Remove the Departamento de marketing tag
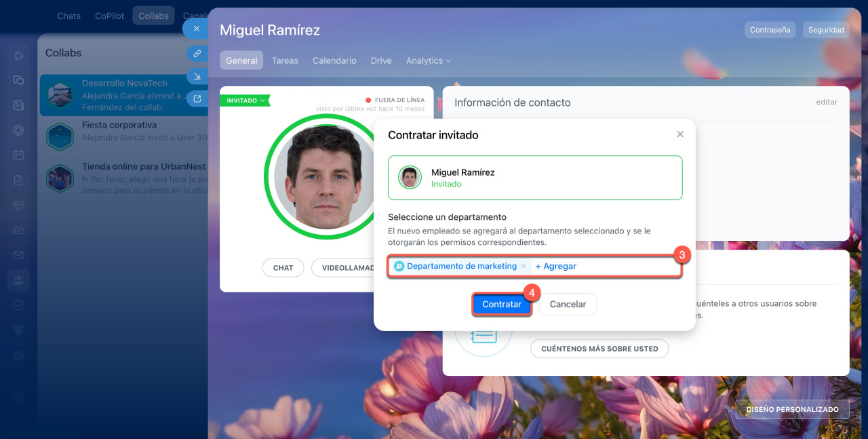This screenshot has height=439, width=868. click(523, 267)
